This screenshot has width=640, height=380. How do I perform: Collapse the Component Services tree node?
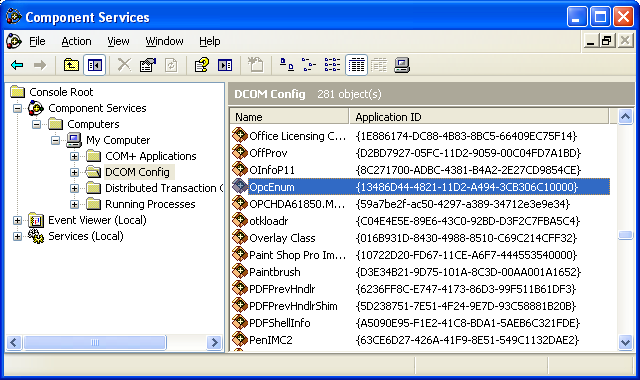[x=17, y=108]
